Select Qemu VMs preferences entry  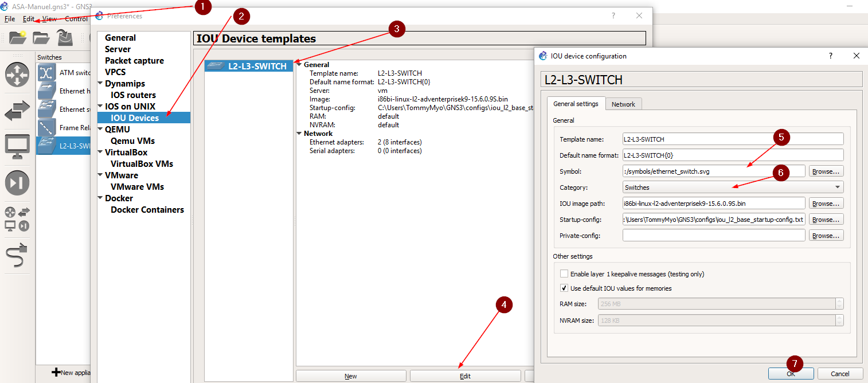point(132,141)
